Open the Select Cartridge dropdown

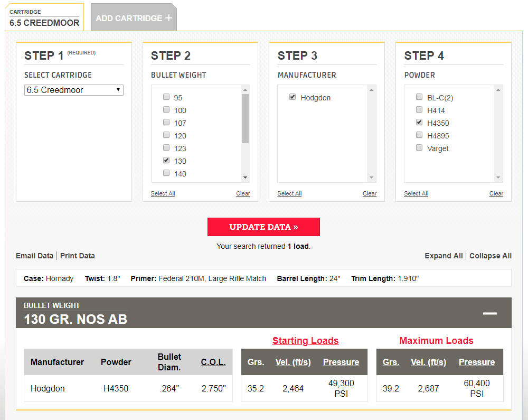coord(74,90)
